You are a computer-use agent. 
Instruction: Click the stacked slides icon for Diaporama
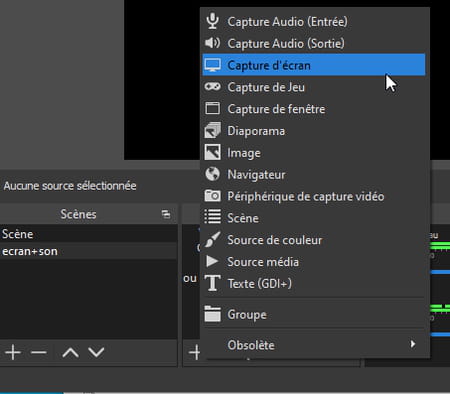coord(212,130)
